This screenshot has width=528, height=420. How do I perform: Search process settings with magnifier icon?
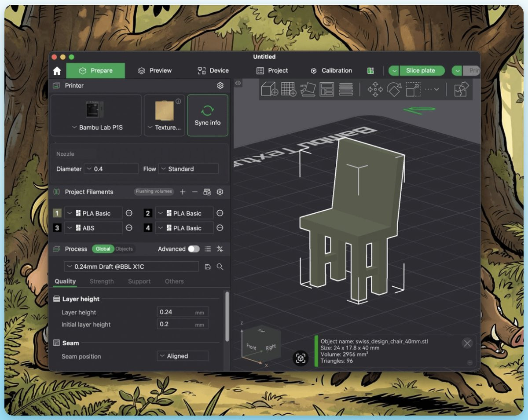[220, 267]
